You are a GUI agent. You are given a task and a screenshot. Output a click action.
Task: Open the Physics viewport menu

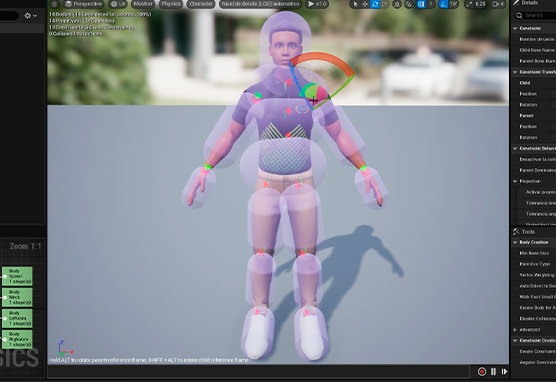(171, 4)
